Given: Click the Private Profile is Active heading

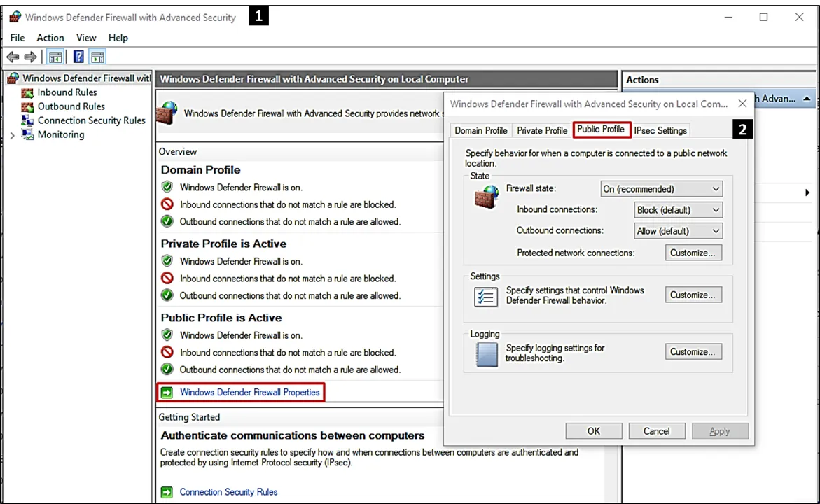Looking at the screenshot, I should click(x=223, y=244).
